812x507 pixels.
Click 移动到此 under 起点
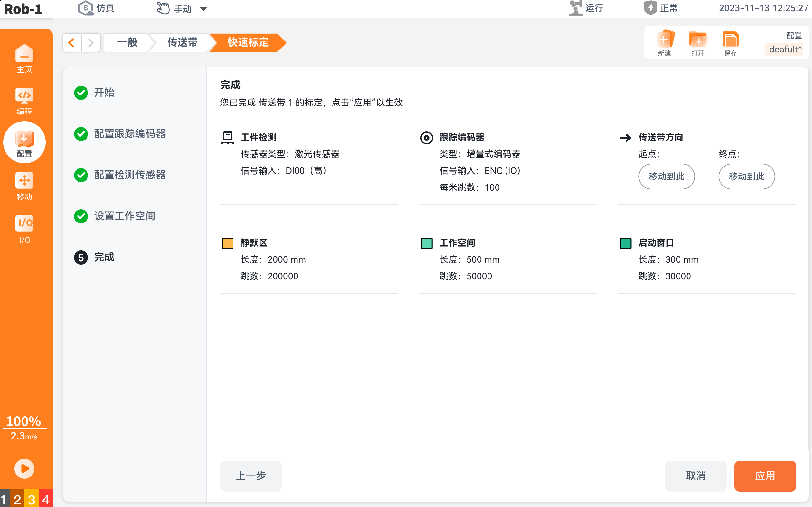coord(666,177)
